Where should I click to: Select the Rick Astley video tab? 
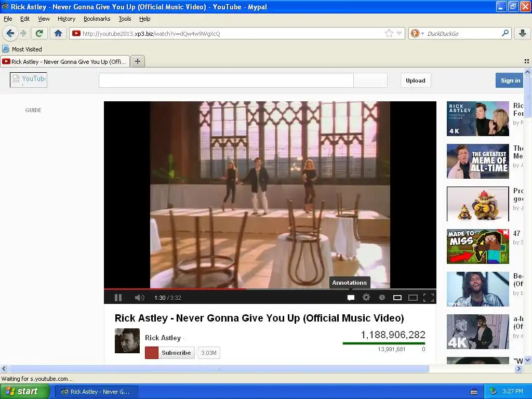tap(65, 61)
